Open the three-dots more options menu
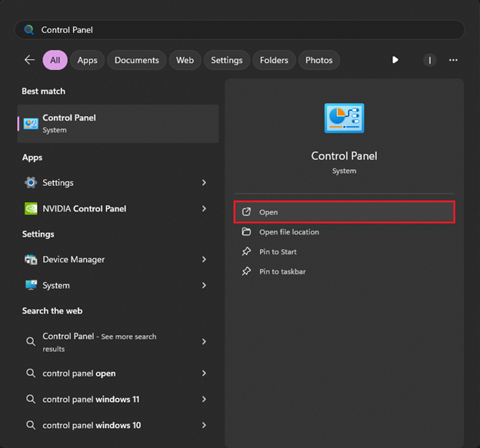Viewport: 480px width, 448px height. tap(453, 60)
